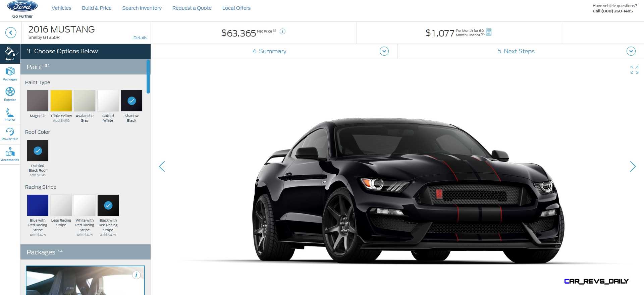Expand the 4. Summary section chevron

pos(384,51)
